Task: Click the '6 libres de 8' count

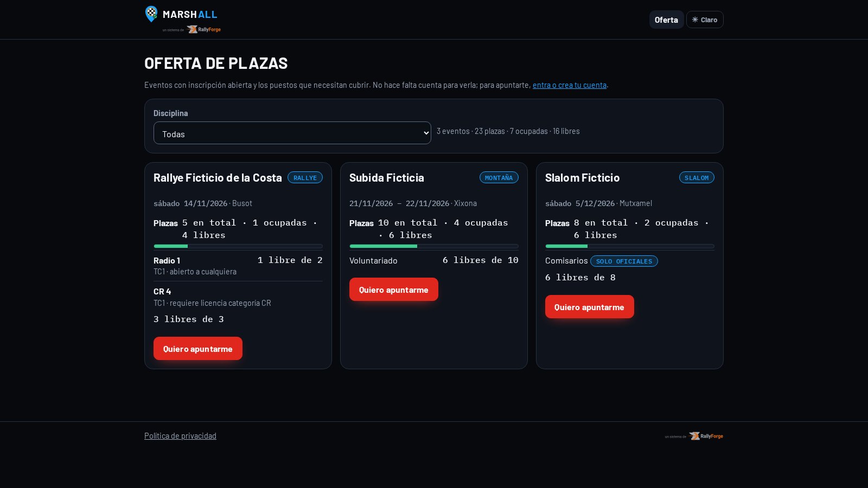Action: coord(580,278)
